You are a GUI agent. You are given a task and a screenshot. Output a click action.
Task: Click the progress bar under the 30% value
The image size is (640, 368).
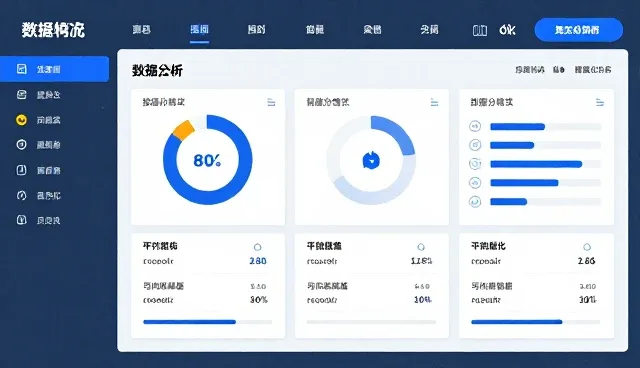click(207, 322)
